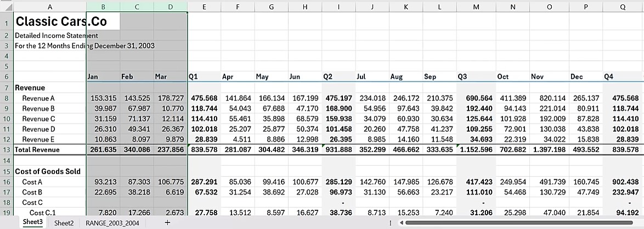Image resolution: width=644 pixels, height=229 pixels.
Task: Add a new sheet with plus icon
Action: pyautogui.click(x=167, y=222)
